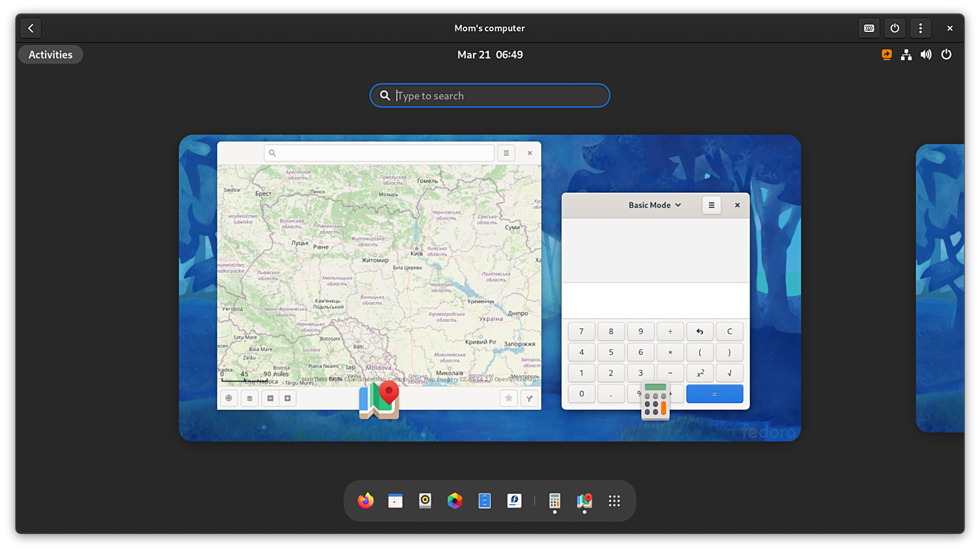
Task: Switch to the adjacent workspace on right
Action: click(940, 288)
